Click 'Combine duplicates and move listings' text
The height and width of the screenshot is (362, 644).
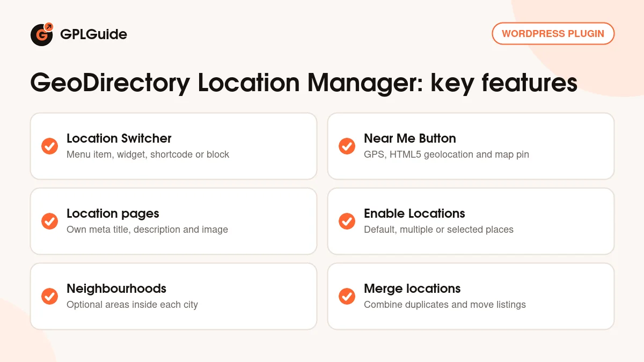[x=445, y=305]
